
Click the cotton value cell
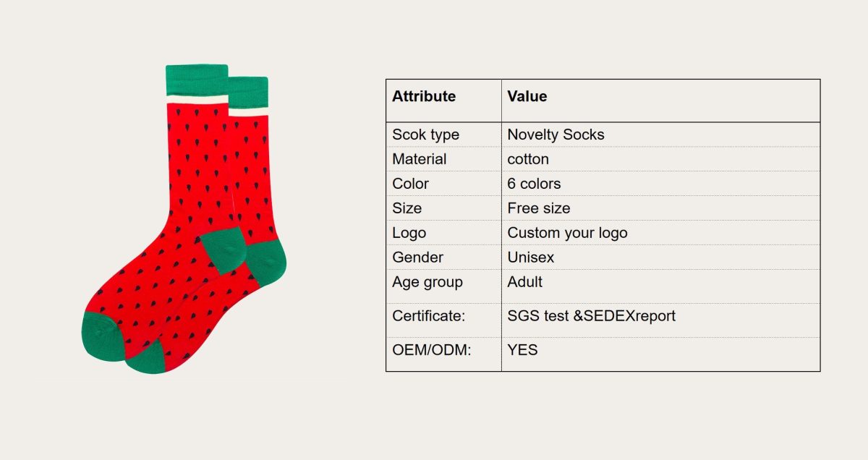point(528,159)
